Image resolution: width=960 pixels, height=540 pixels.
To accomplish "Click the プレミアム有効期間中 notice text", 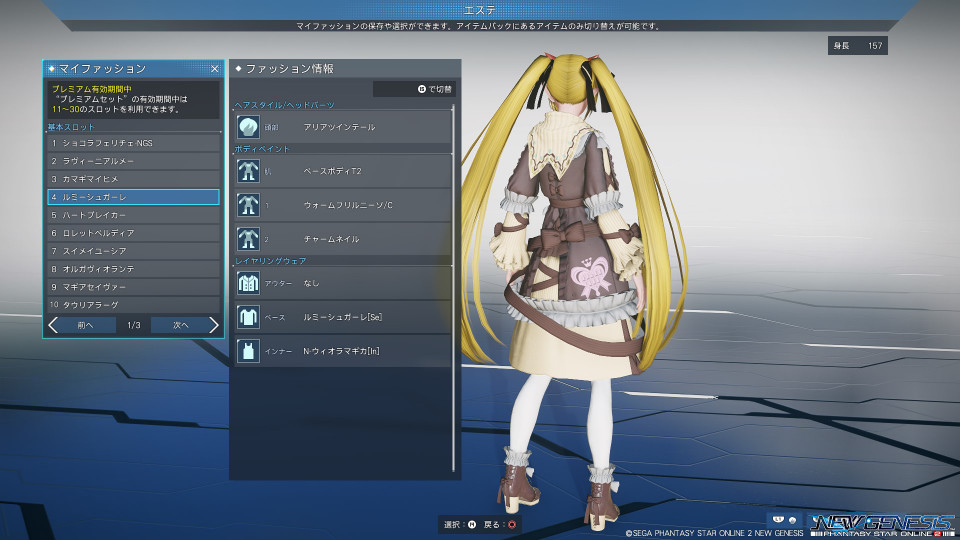I will (92, 89).
